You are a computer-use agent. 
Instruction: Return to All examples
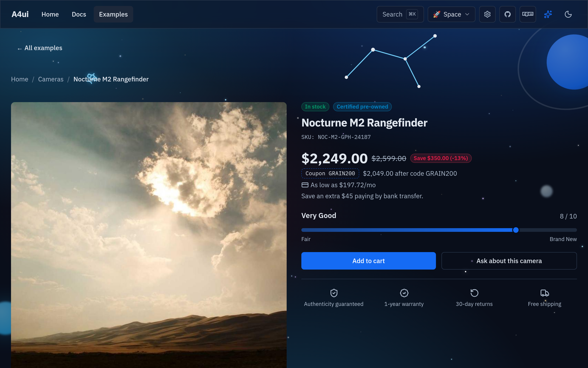(x=40, y=48)
